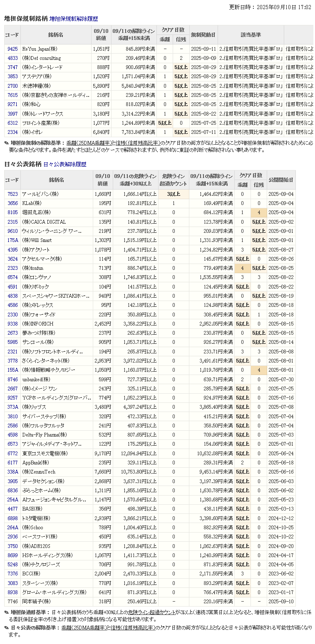The width and height of the screenshot is (315, 644).
Task: Open the 増担保規制解除履歴 link
Action: (x=74, y=19)
